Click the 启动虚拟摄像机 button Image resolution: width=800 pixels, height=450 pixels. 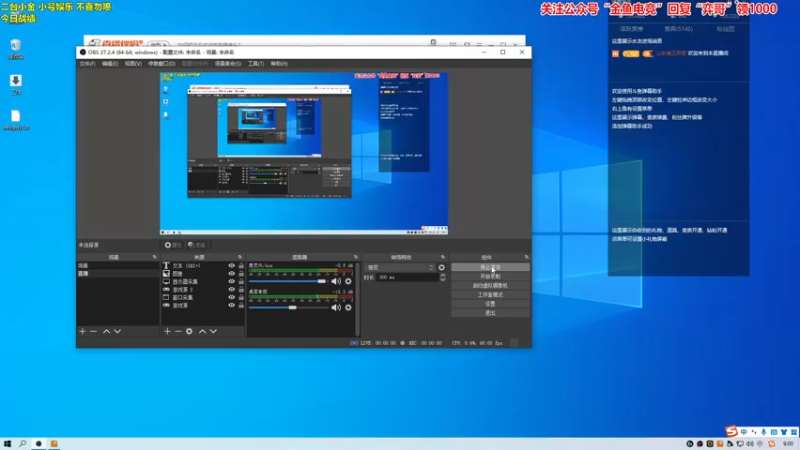pyautogui.click(x=490, y=286)
